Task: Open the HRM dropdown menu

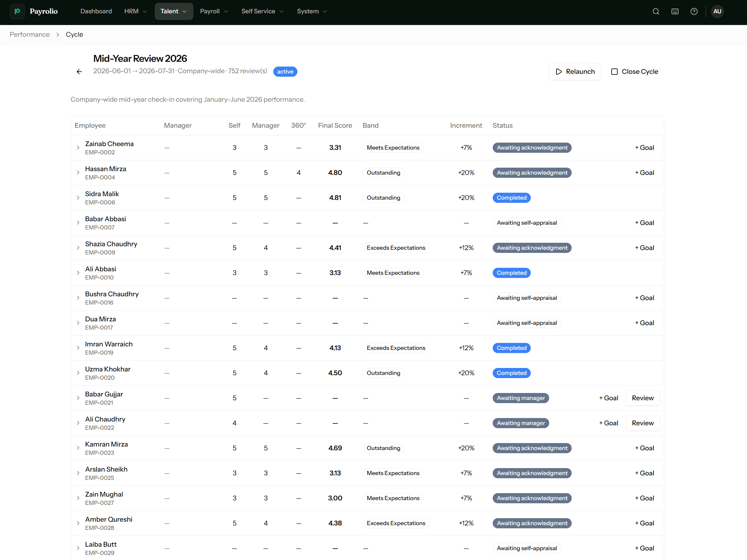Action: 135,11
